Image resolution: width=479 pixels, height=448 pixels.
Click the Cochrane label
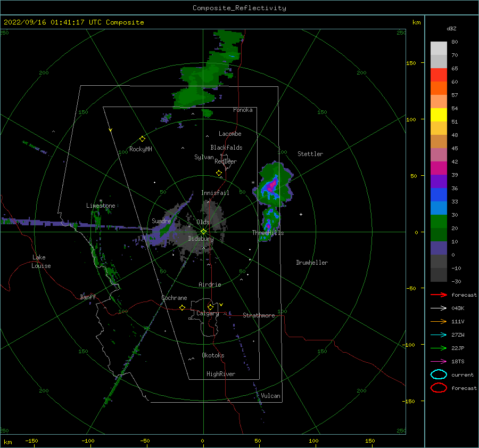point(174,298)
